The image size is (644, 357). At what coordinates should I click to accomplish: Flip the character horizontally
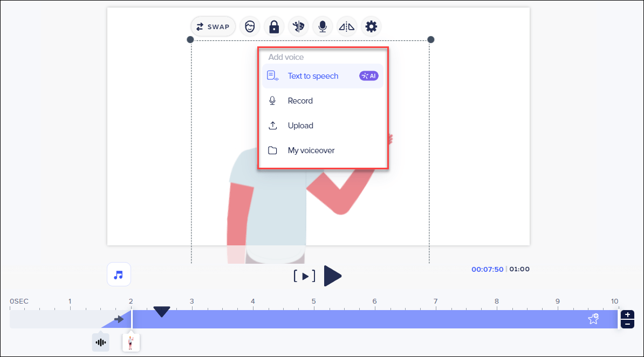(x=346, y=26)
